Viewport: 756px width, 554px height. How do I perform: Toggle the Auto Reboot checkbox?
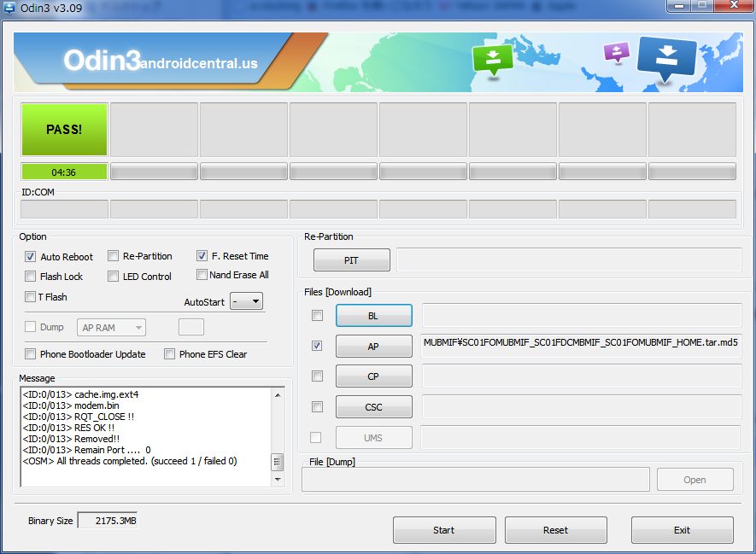tap(31, 256)
